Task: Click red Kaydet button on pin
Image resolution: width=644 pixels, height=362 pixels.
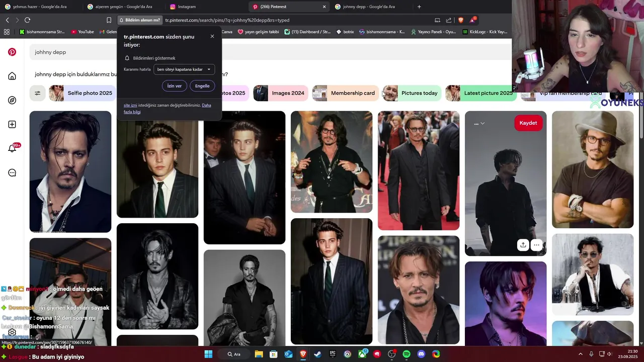Action: (528, 123)
